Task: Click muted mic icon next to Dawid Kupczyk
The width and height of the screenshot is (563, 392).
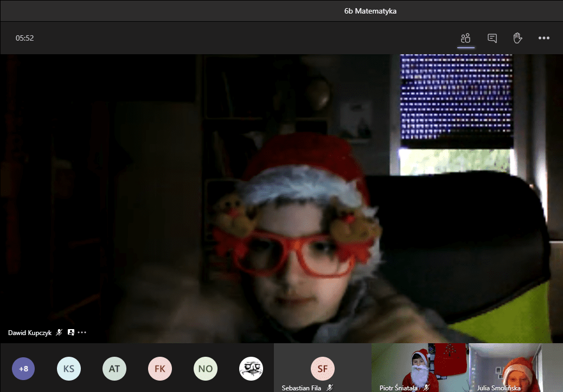Action: 59,332
